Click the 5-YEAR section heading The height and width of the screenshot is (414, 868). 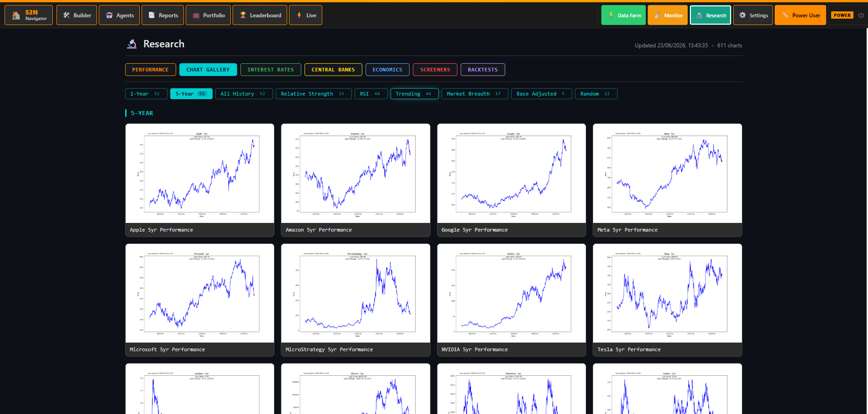click(142, 113)
